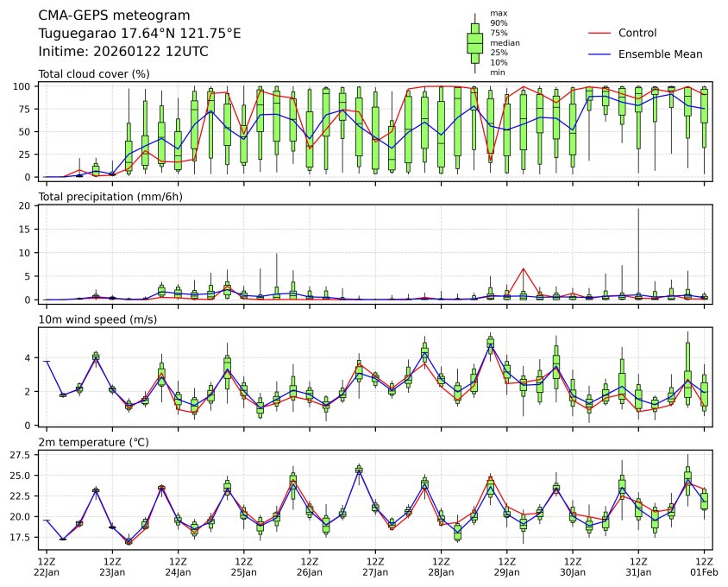Screen dimensions: 728x587
Task: Click the red Control precipitation peak near 29Jan
Action: tap(524, 268)
